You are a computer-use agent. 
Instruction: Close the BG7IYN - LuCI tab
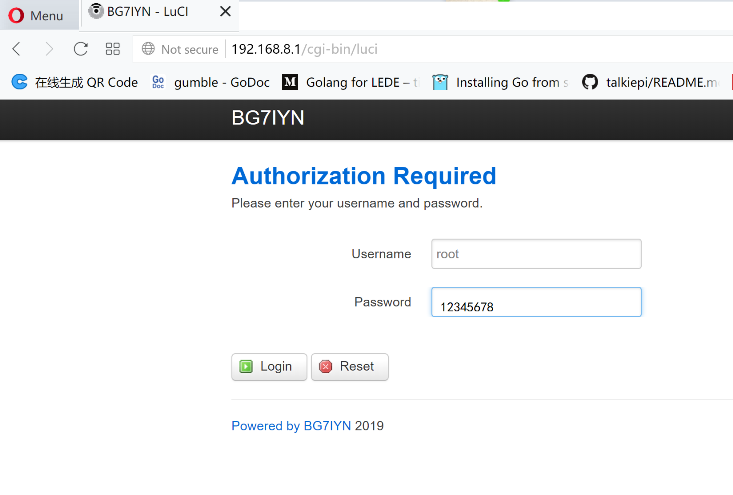coord(225,12)
